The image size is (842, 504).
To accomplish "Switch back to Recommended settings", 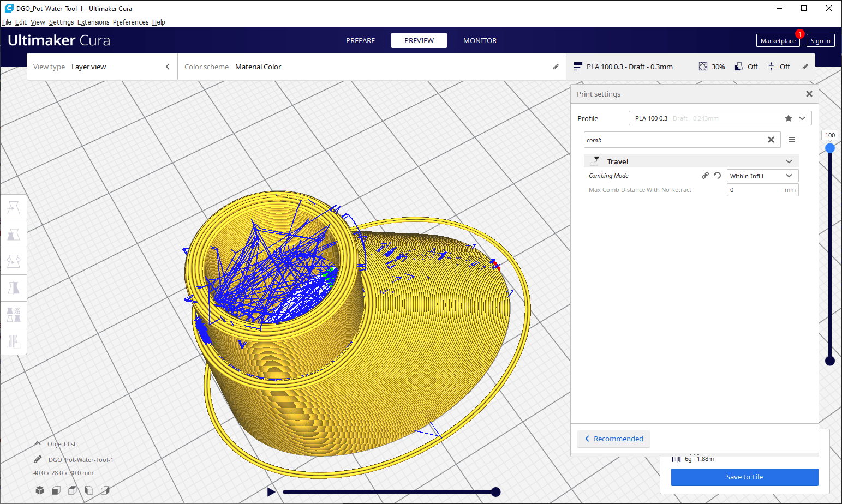I will 613,439.
